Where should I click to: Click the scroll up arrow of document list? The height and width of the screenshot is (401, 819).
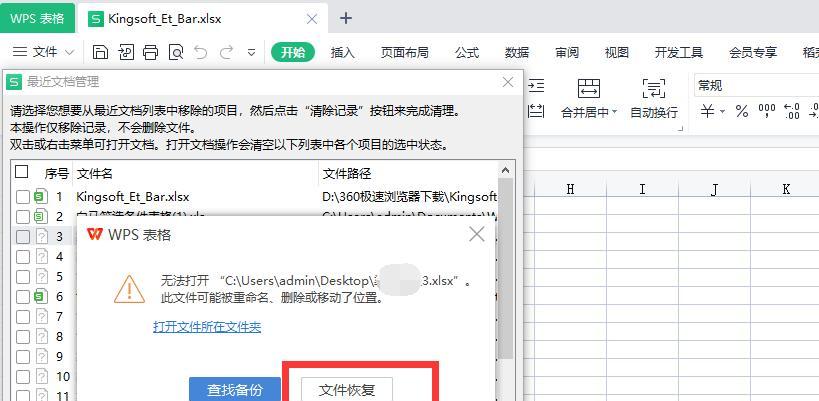[505, 170]
